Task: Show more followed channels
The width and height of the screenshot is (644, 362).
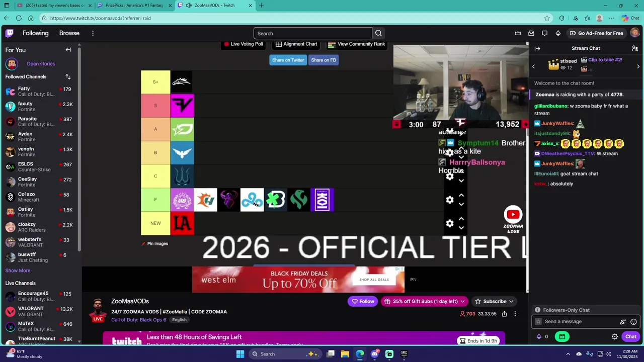Action: 18,270
